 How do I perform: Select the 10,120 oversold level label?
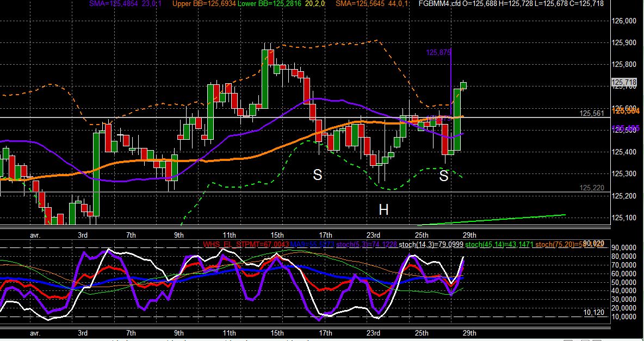tap(594, 312)
